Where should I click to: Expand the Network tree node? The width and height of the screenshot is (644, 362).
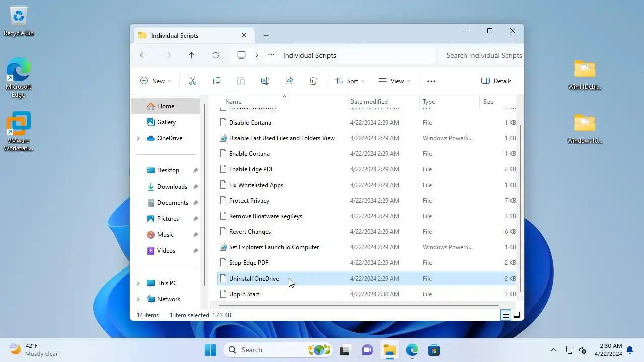coord(138,299)
